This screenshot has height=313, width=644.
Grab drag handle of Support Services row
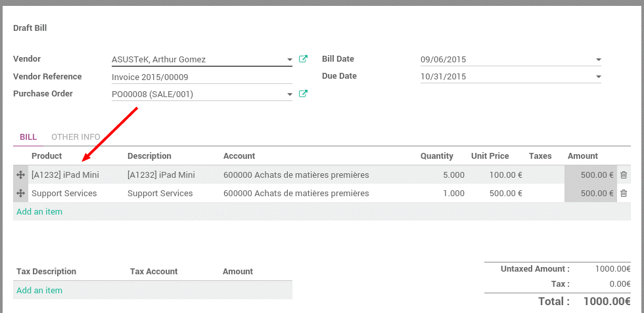pos(20,194)
